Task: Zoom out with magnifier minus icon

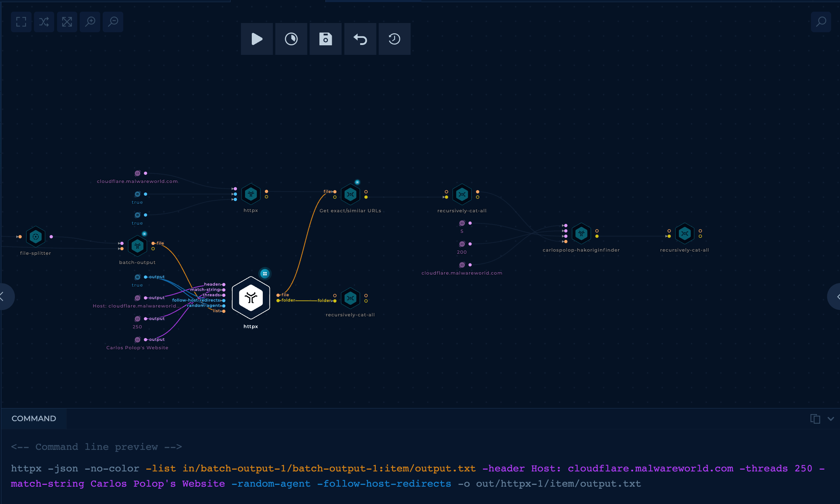Action: [113, 22]
